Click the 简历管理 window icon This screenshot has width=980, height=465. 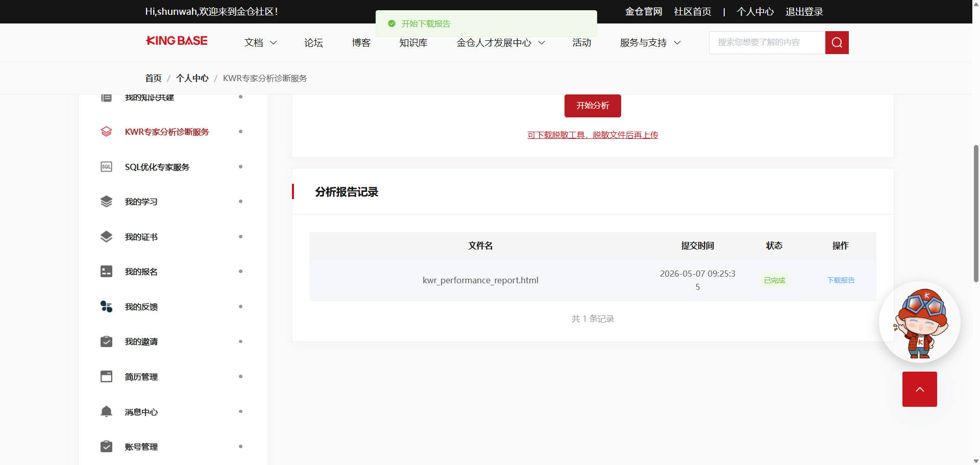(106, 377)
